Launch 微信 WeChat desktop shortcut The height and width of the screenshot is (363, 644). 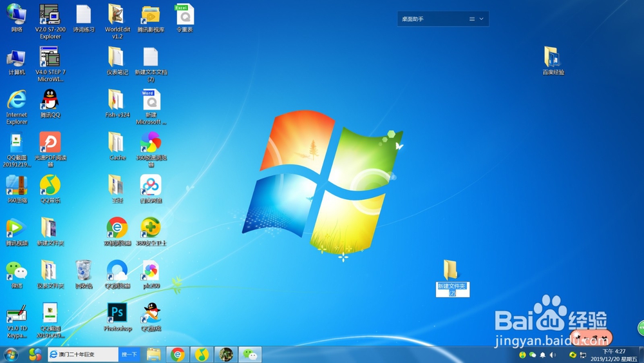click(17, 275)
